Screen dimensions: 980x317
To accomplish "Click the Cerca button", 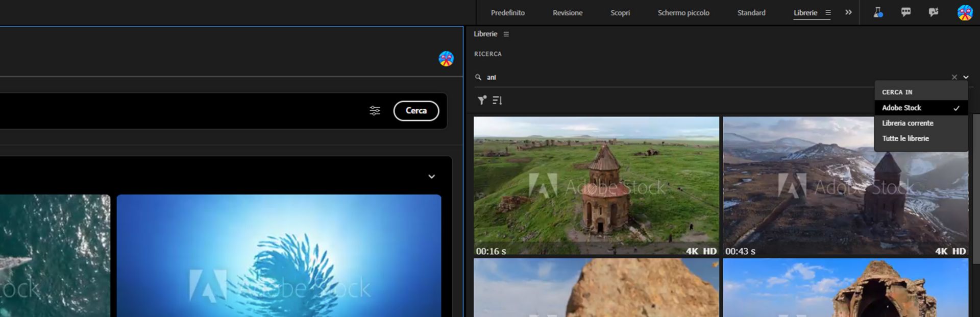I will 416,111.
